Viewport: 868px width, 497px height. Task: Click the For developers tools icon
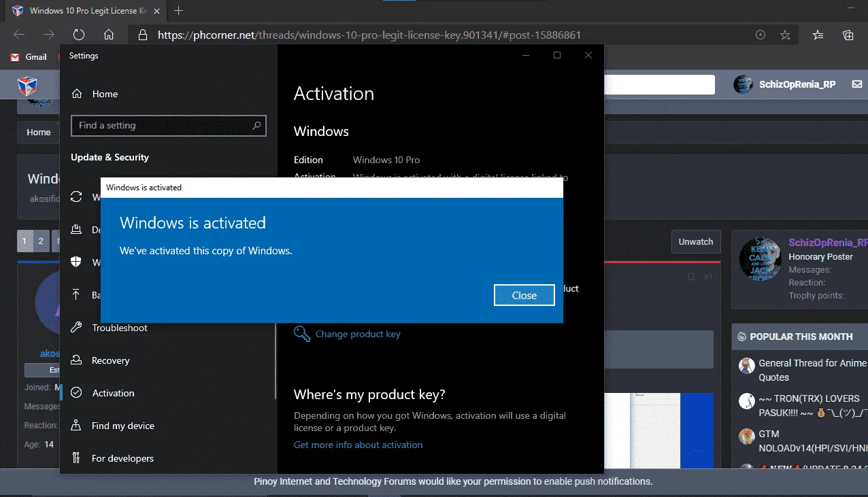(77, 458)
